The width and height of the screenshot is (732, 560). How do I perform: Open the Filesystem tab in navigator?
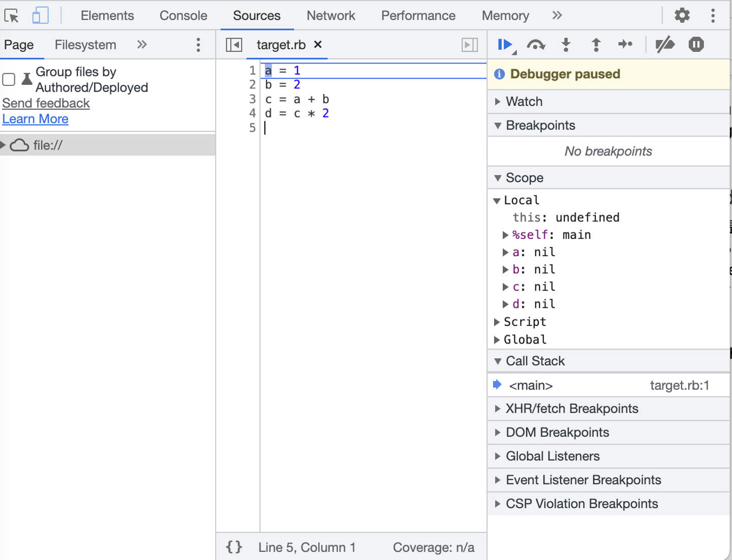(85, 45)
